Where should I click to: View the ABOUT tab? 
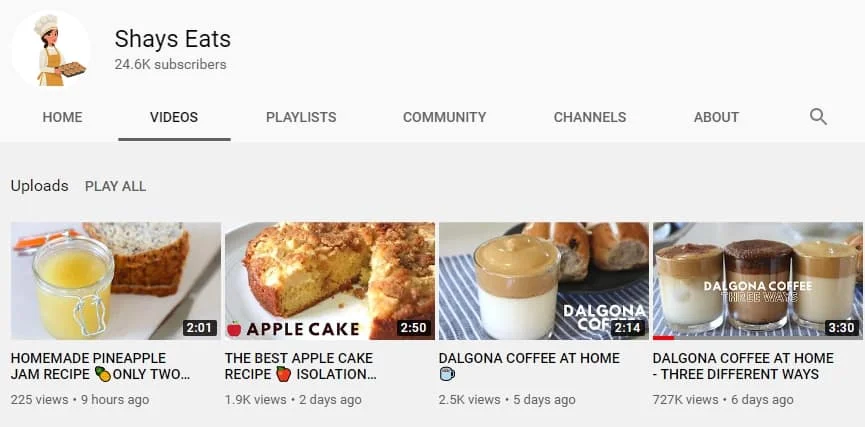coord(716,117)
